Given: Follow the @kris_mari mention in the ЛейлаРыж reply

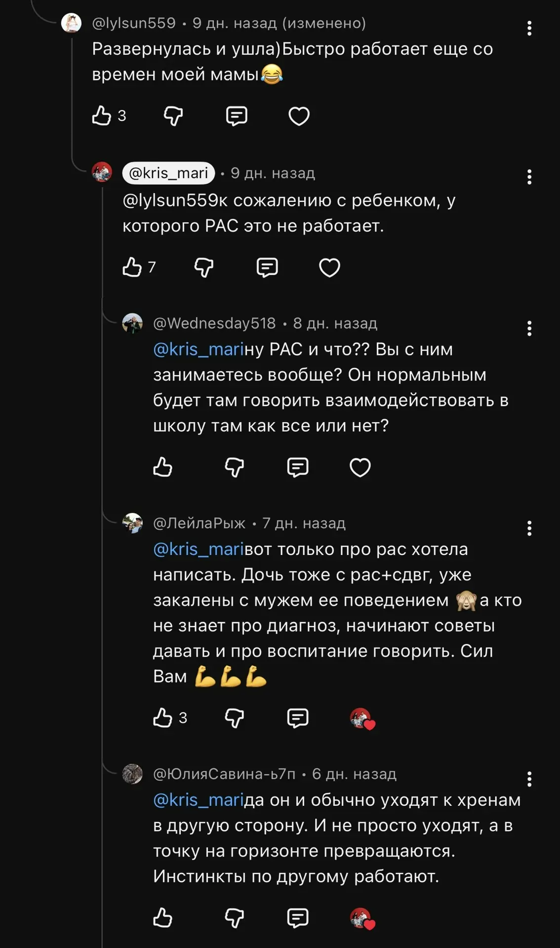Looking at the screenshot, I should point(199,549).
